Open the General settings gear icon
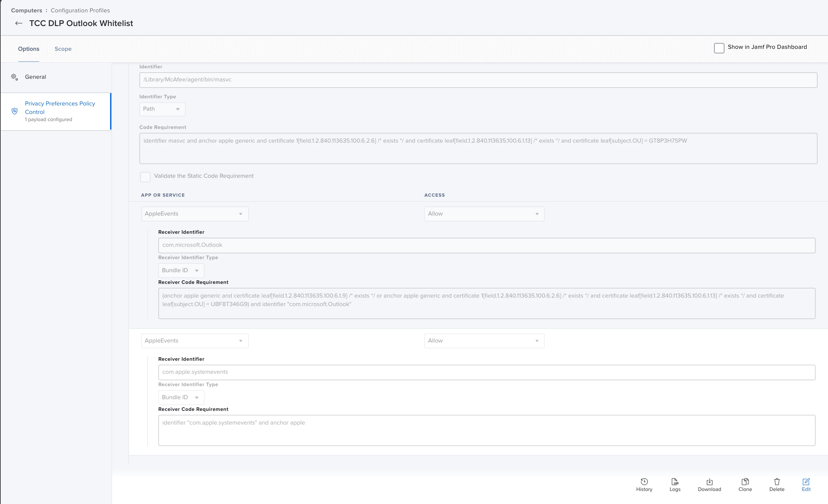The width and height of the screenshot is (828, 504). [x=14, y=77]
